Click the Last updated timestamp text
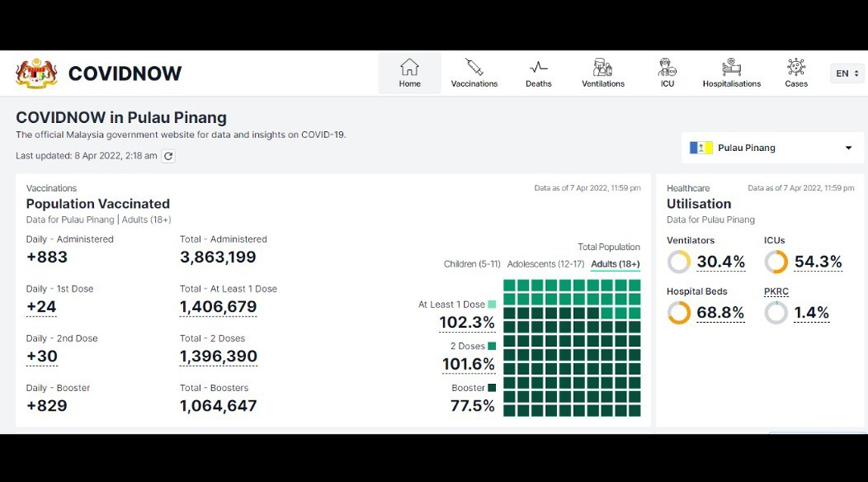The image size is (868, 482). coord(86,156)
